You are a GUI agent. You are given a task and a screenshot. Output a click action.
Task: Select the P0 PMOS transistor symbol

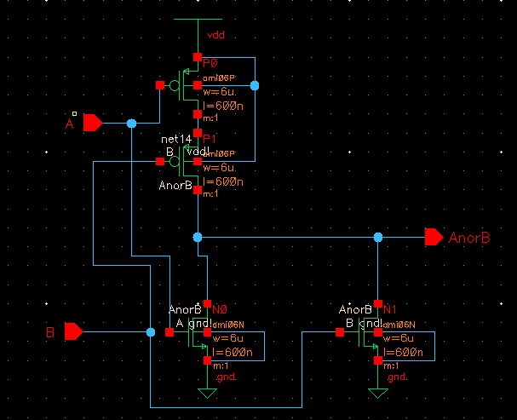pos(184,86)
